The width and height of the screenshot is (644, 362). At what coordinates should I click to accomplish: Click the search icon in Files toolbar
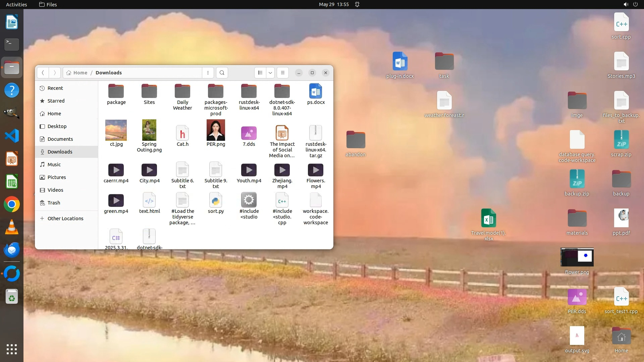(x=222, y=73)
